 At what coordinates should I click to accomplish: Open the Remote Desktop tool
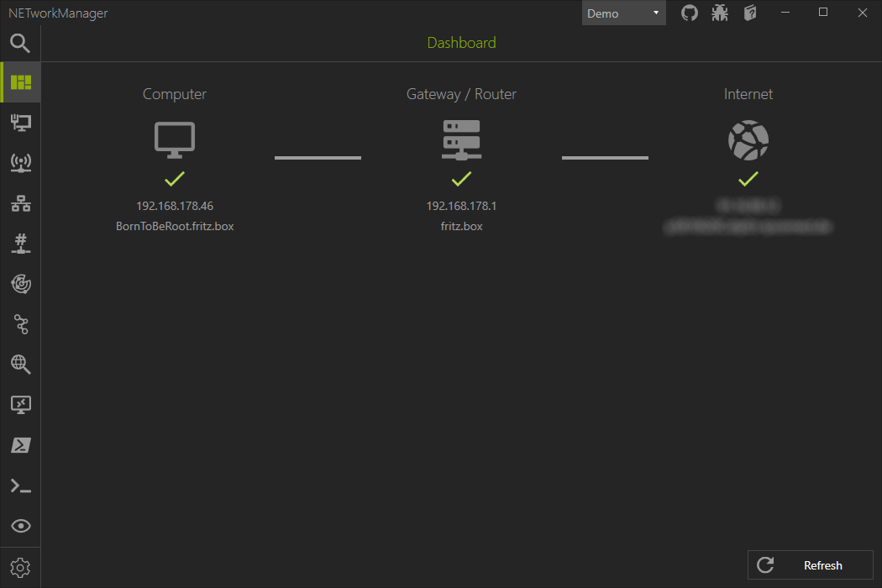coord(20,404)
